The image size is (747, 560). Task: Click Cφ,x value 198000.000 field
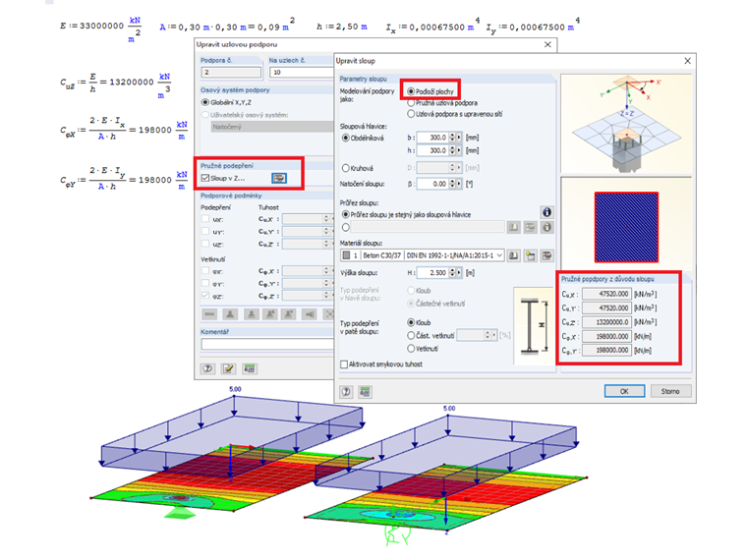pos(607,337)
